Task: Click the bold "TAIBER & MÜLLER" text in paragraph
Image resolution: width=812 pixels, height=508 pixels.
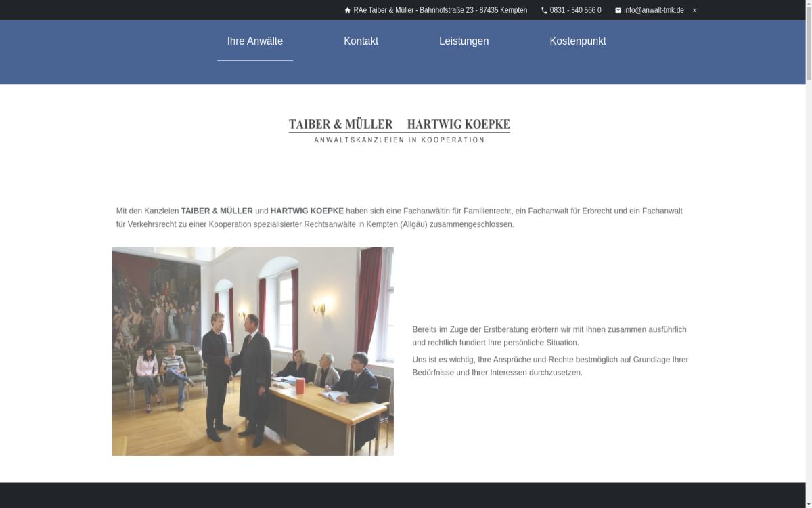Action: [218, 211]
